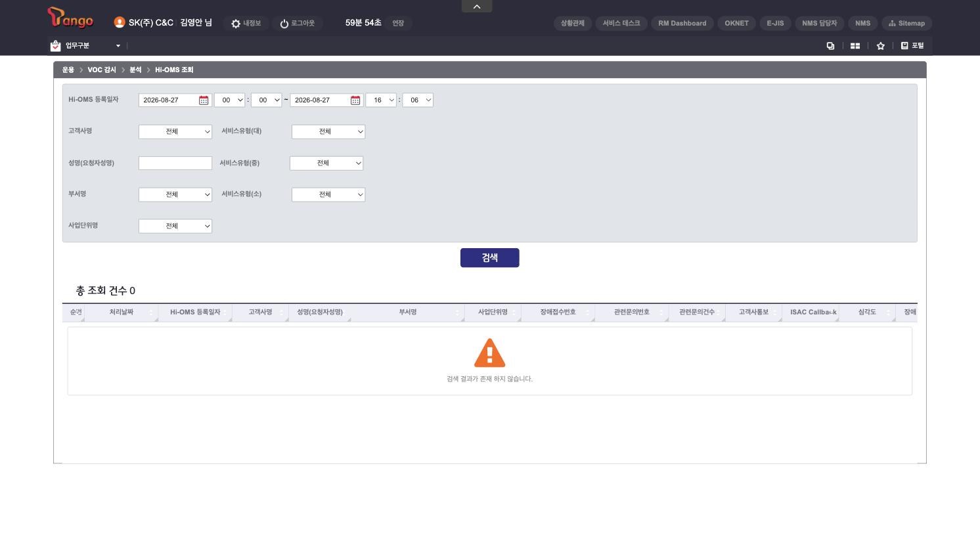980x533 pixels.
Task: Click VOC 감시 in breadcrumb
Action: pos(102,70)
